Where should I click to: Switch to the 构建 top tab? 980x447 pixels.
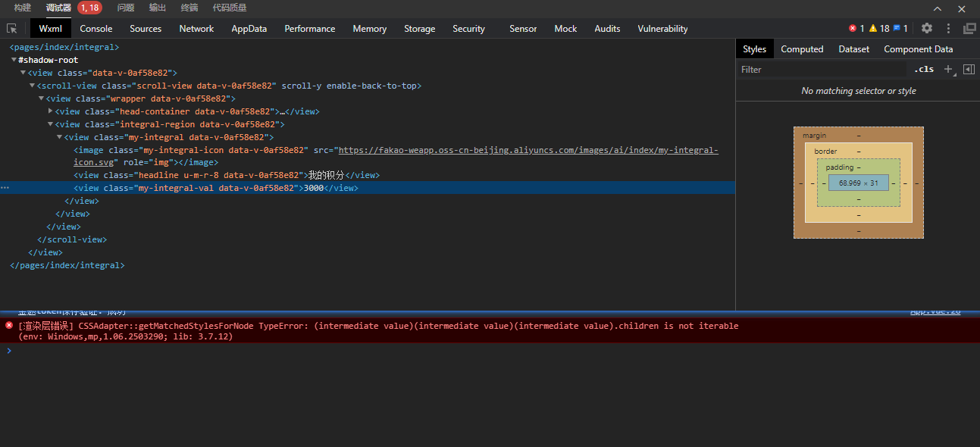coord(23,8)
